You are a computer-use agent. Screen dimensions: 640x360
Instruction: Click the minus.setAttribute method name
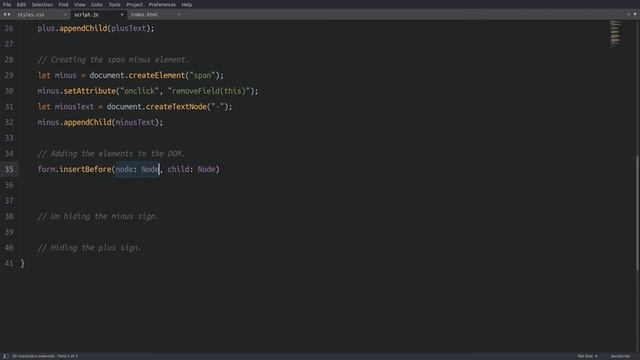tap(89, 91)
